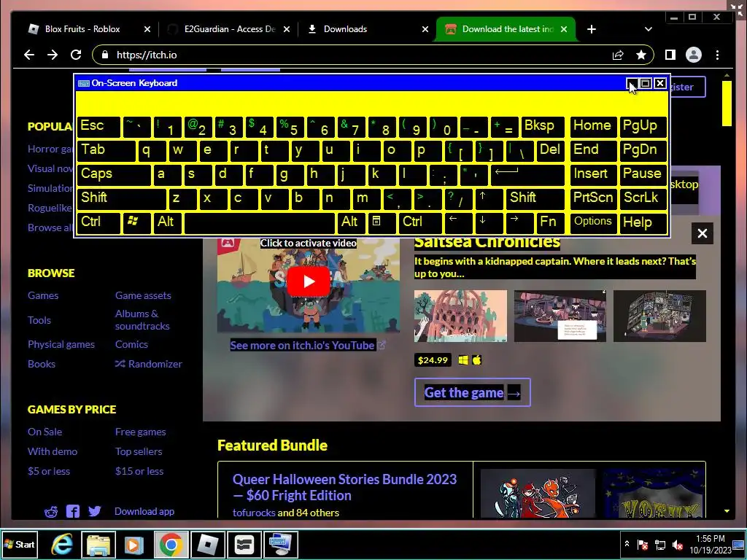Click the page vertical scrollbar thumb

(x=727, y=104)
